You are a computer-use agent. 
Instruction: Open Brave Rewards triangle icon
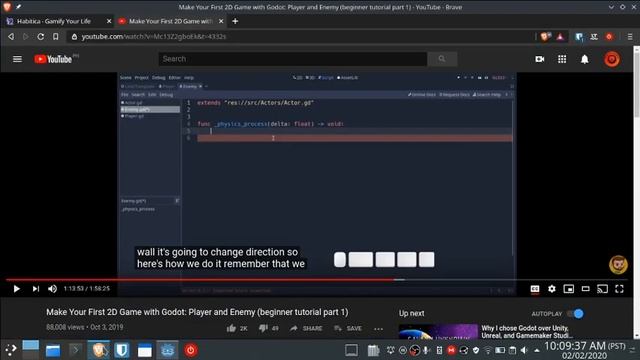click(x=560, y=36)
